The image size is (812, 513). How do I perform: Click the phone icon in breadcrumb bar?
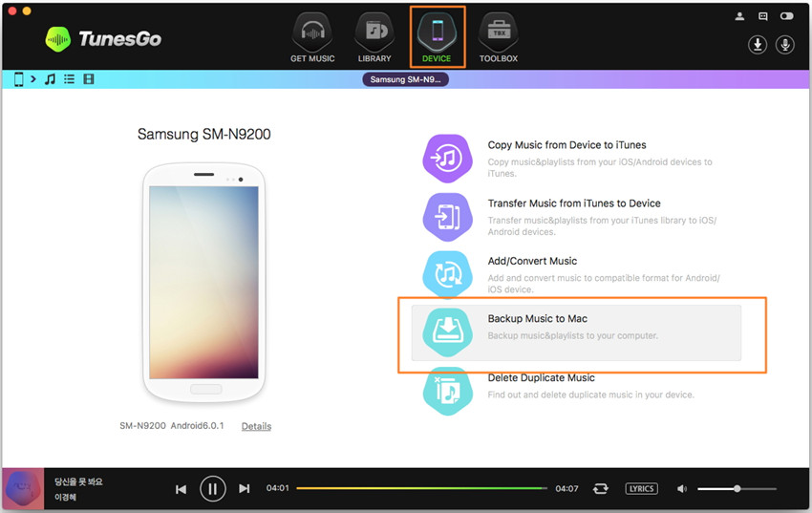click(19, 79)
